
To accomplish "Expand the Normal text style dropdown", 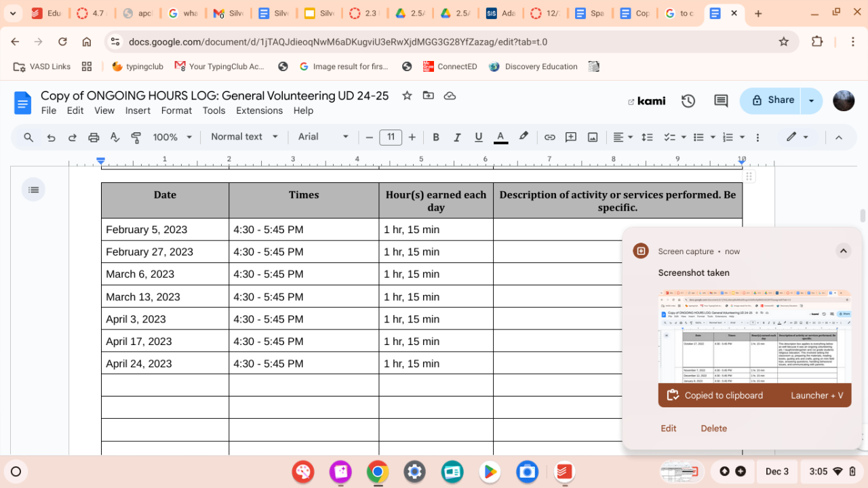I will 244,137.
